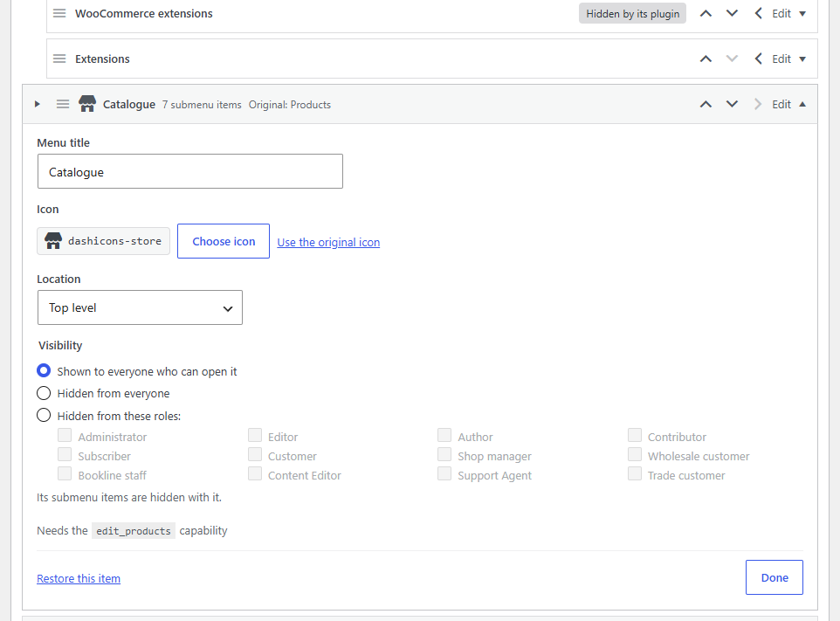
Task: Click the left chevron on WooCommerce extensions row
Action: [x=758, y=13]
